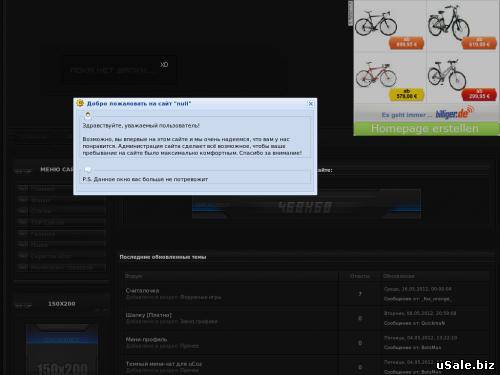
Task: Collapse the ad using its side tab handle
Action: (350, 13)
